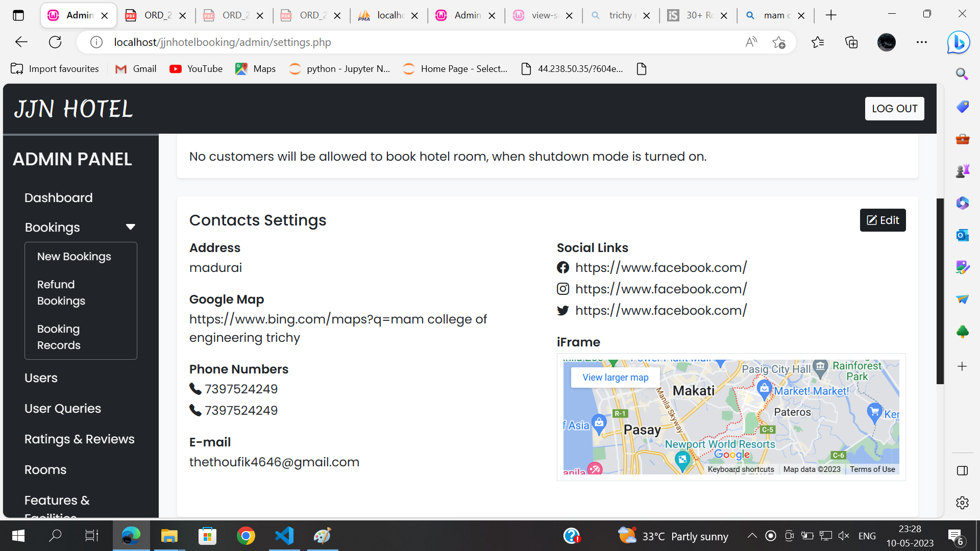This screenshot has height=551, width=980.
Task: Open the Collections icon in the toolbar
Action: pyautogui.click(x=851, y=42)
